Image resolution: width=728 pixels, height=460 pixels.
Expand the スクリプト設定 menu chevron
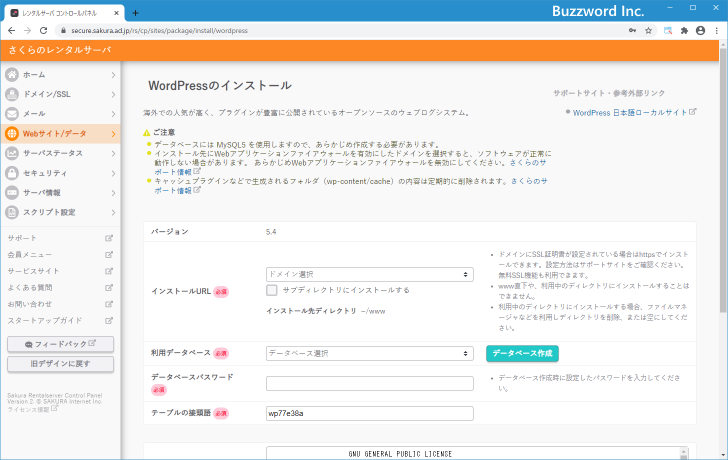point(113,212)
